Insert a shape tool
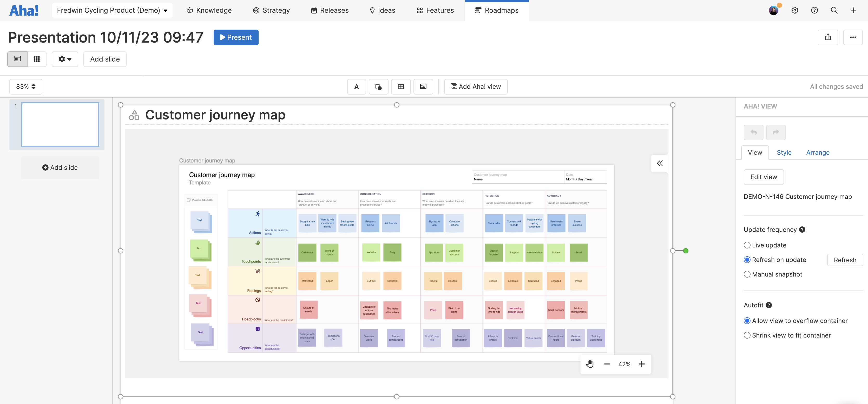Screen dimensions: 868x404 [x=378, y=86]
